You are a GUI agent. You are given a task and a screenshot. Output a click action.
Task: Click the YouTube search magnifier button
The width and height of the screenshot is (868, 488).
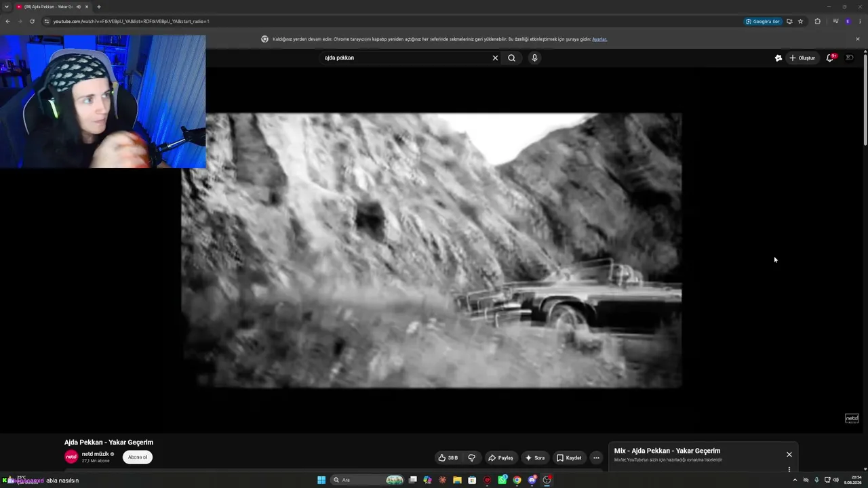tap(511, 58)
